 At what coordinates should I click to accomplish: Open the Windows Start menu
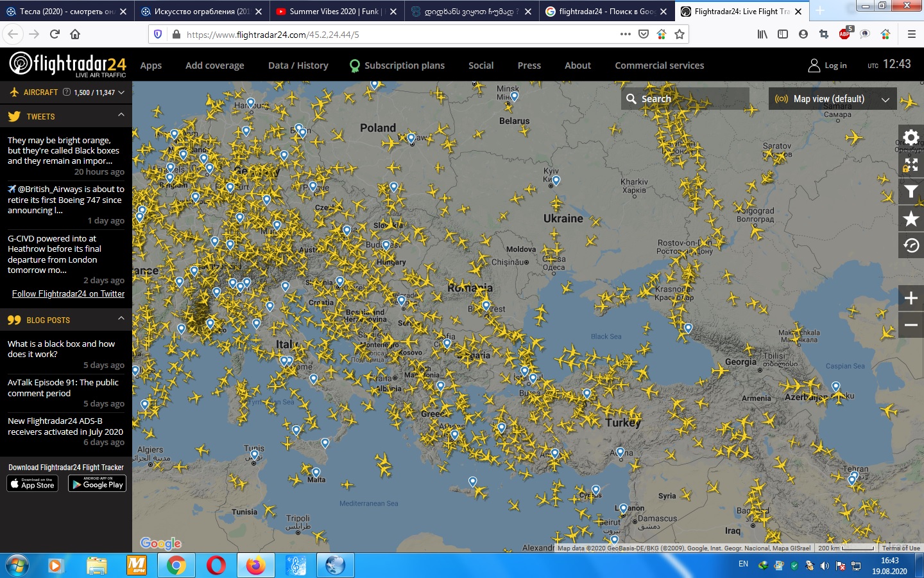click(x=17, y=565)
